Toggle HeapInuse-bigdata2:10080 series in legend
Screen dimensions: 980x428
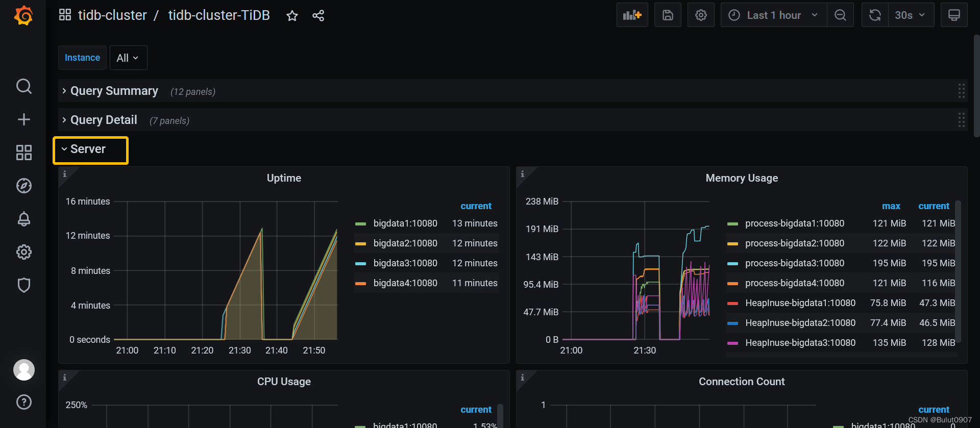[800, 323]
